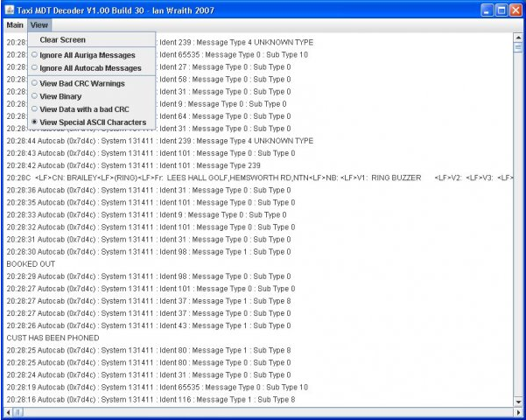Click the Ident 27 Message Type 0 line
The width and height of the screenshot is (526, 420).
(225, 67)
